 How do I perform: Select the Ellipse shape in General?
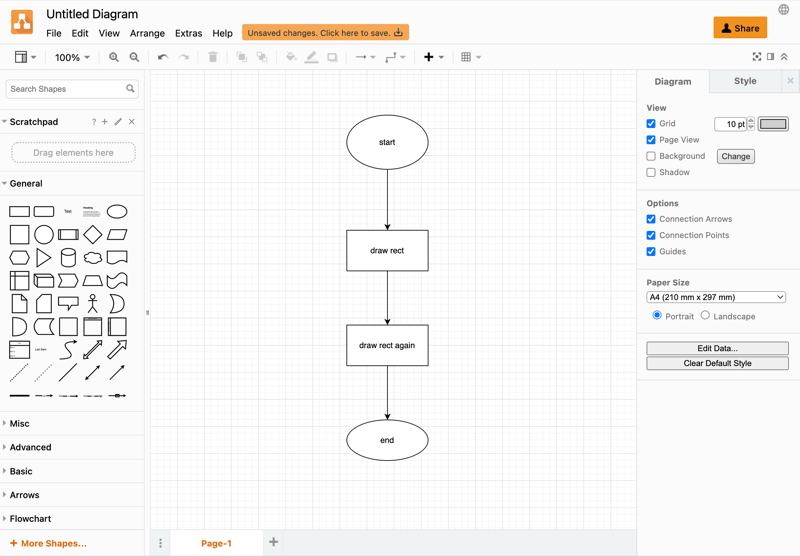[x=117, y=211]
